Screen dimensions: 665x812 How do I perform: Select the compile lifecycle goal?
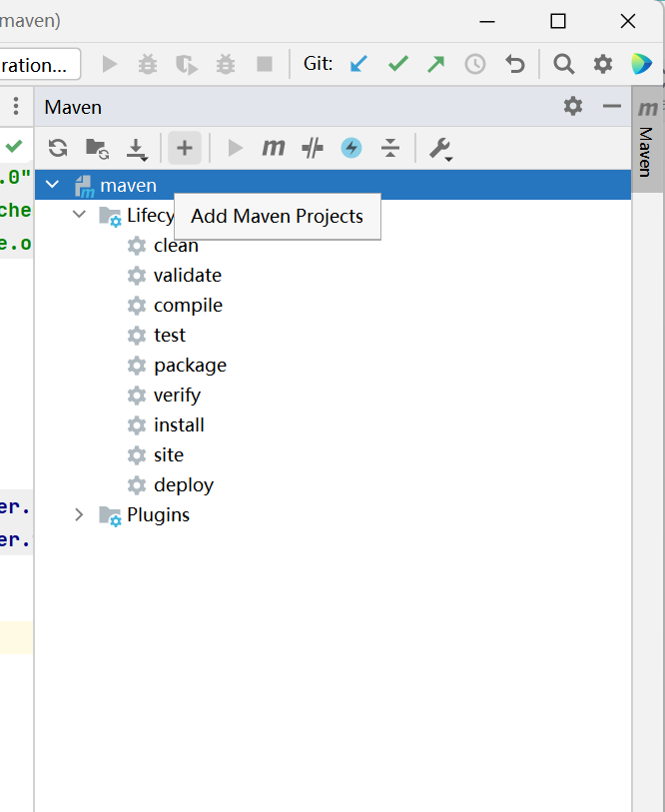[x=188, y=305]
